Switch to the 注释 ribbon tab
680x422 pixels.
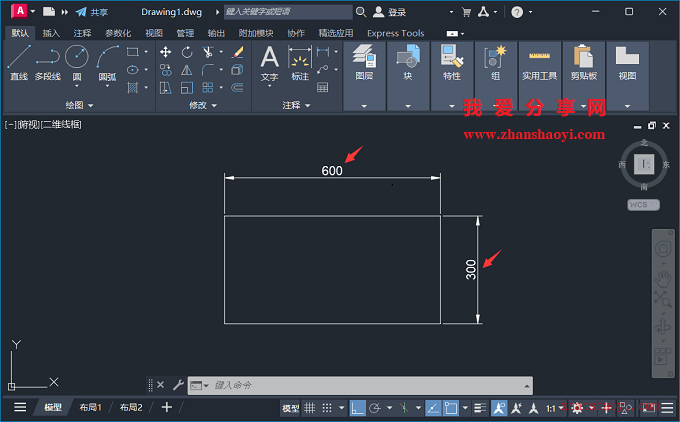click(x=82, y=33)
